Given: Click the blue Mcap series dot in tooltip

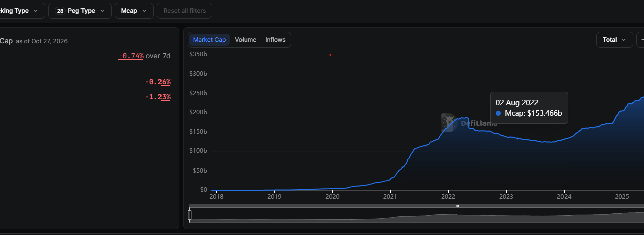Looking at the screenshot, I should click(x=498, y=114).
